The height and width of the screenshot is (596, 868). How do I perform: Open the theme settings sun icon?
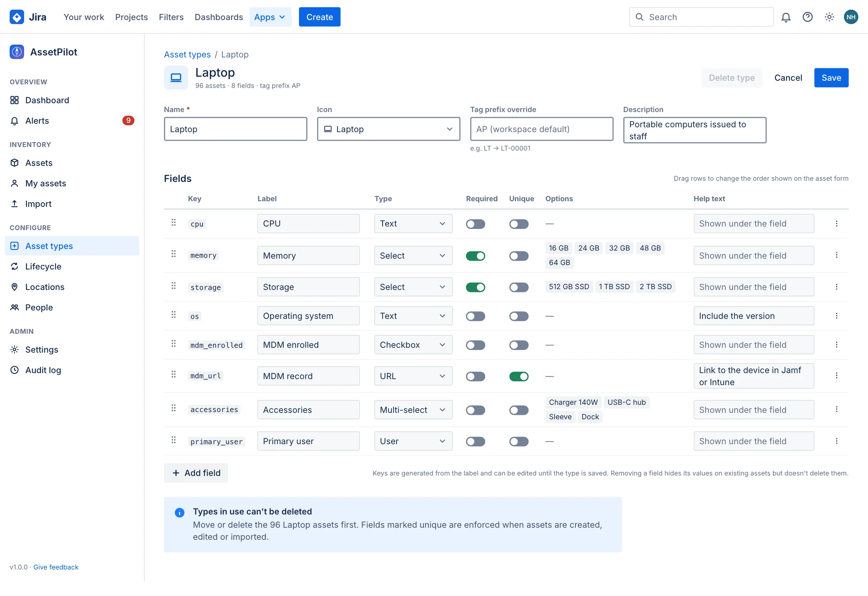tap(829, 17)
